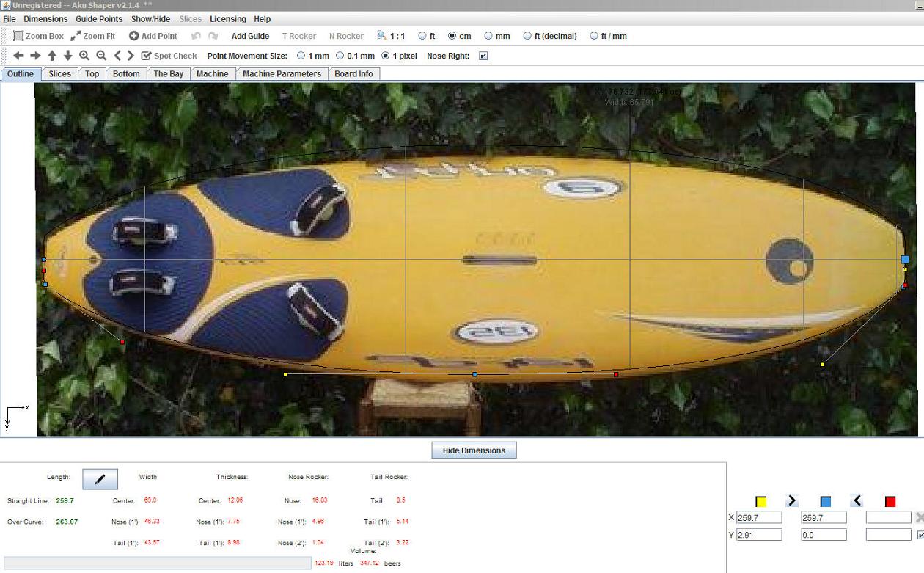Click the empty red point Y field
The width and height of the screenshot is (924, 573).
(888, 535)
